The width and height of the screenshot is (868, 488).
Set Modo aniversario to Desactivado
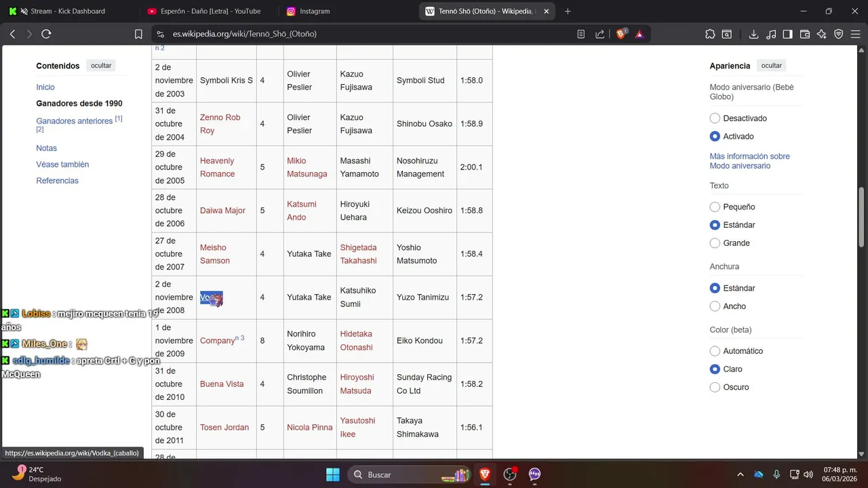coord(715,118)
